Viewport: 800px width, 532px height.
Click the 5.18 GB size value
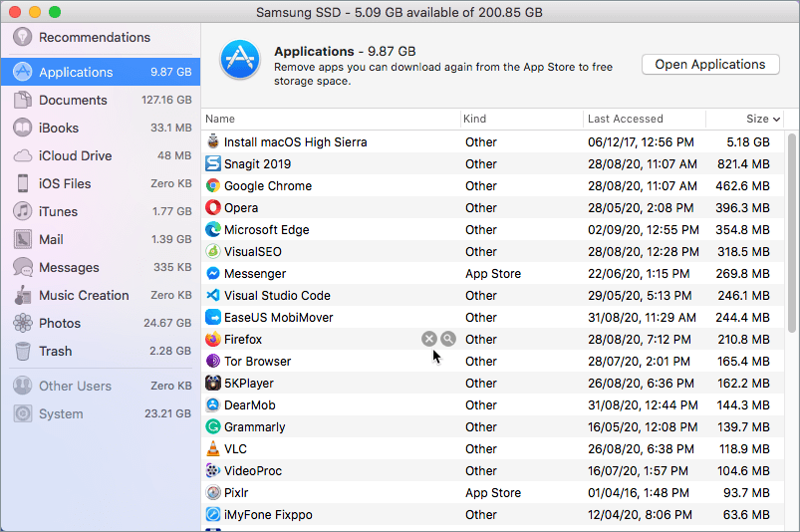click(x=748, y=141)
